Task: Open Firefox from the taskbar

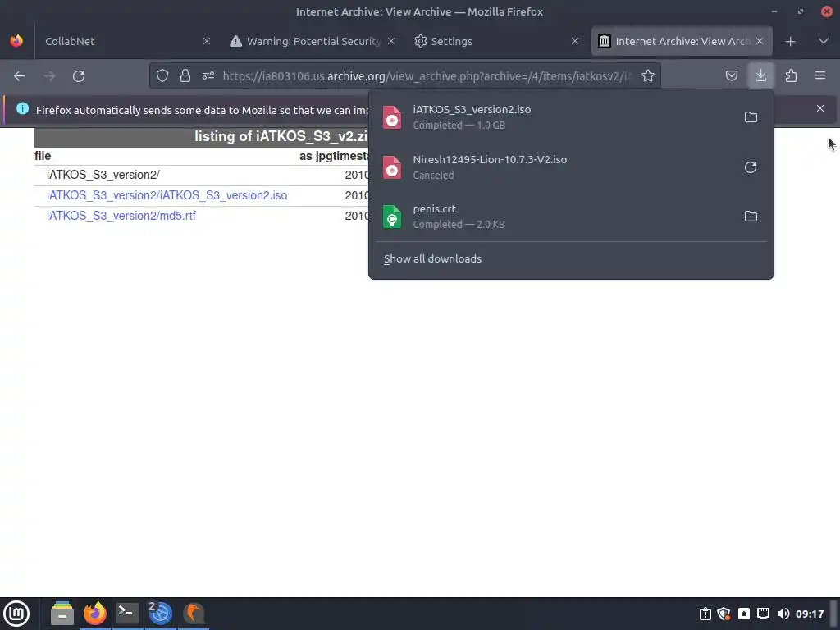Action: (95, 614)
